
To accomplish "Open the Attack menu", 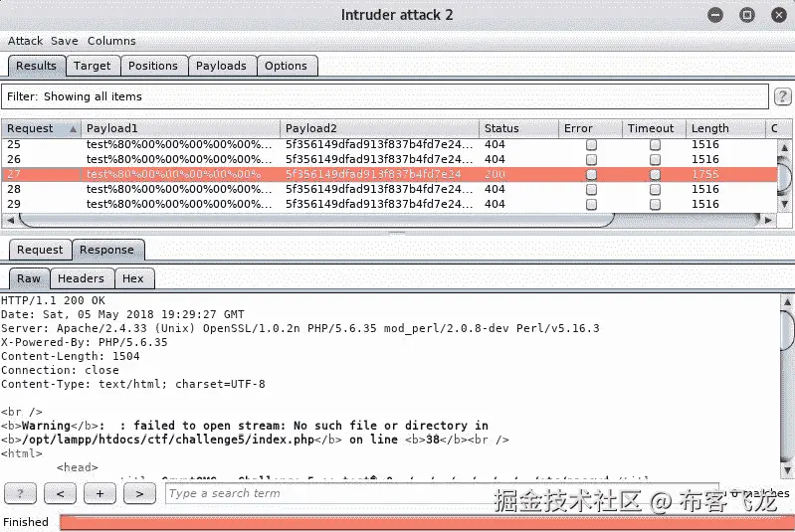I will pos(25,41).
